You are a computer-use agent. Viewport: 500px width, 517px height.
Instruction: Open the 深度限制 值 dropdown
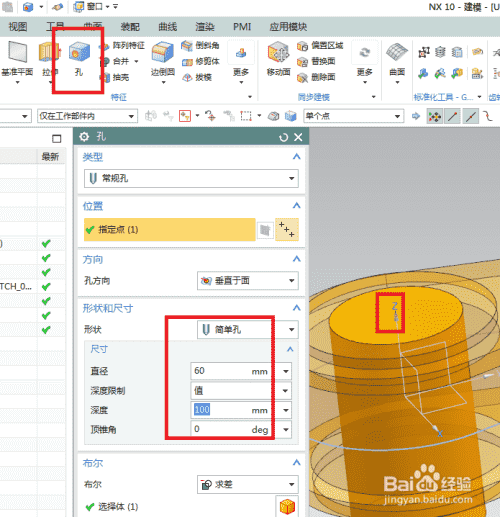[241, 390]
